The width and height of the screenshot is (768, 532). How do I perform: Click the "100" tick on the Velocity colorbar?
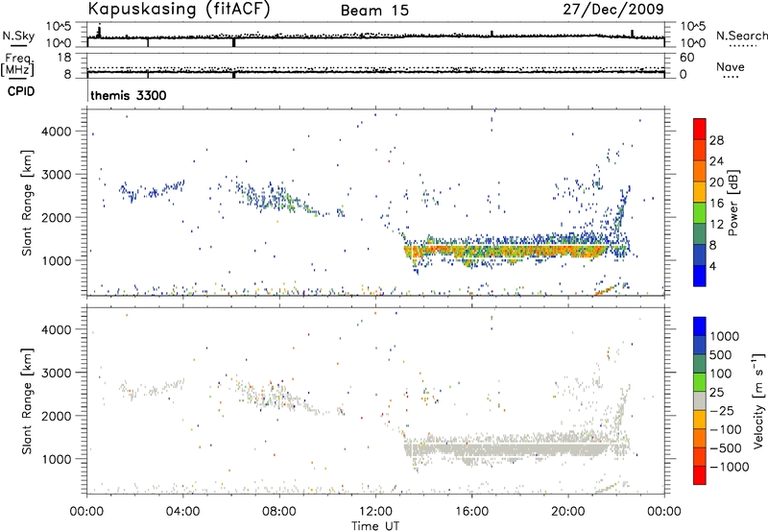click(x=721, y=374)
